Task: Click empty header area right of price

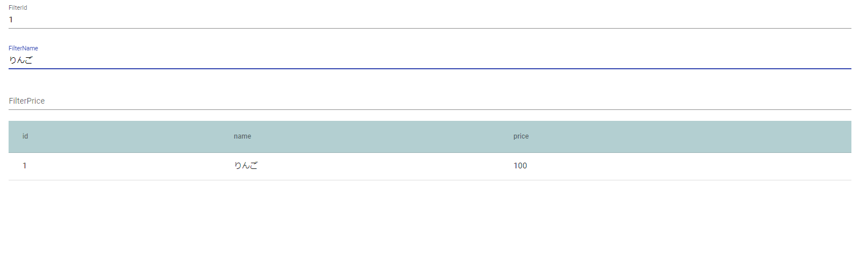Action: coord(686,136)
